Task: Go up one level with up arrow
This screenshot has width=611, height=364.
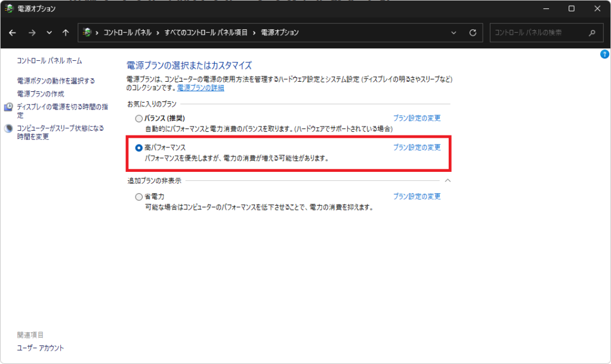Action: pyautogui.click(x=66, y=33)
